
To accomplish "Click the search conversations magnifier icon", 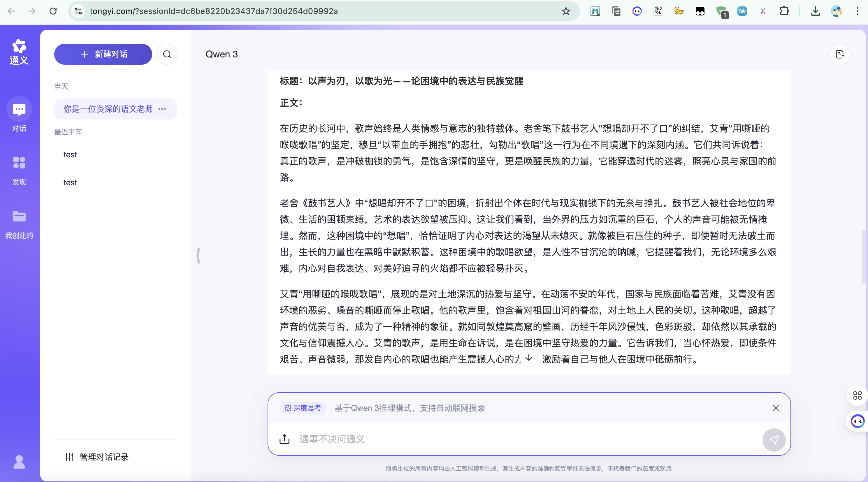I will [167, 54].
